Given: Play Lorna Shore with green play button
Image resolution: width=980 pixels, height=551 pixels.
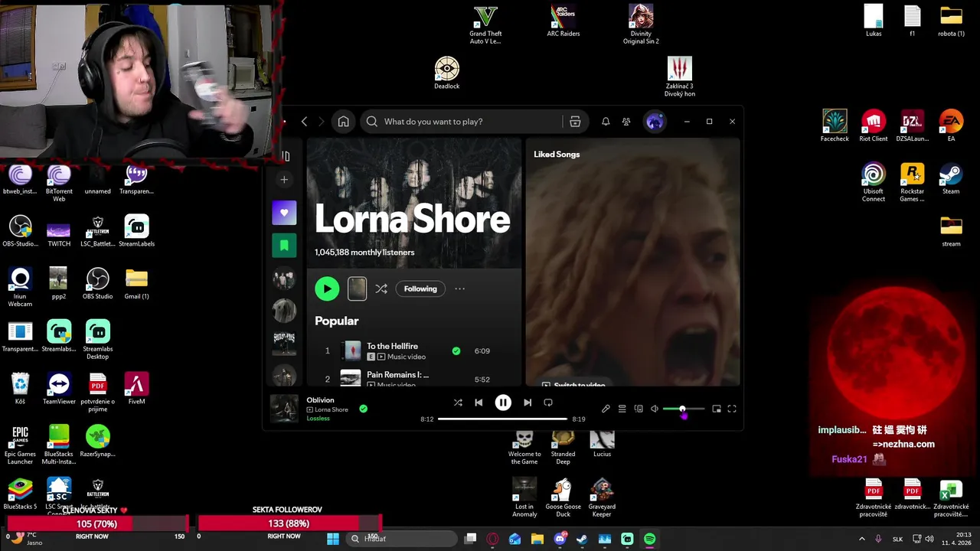Looking at the screenshot, I should (327, 289).
